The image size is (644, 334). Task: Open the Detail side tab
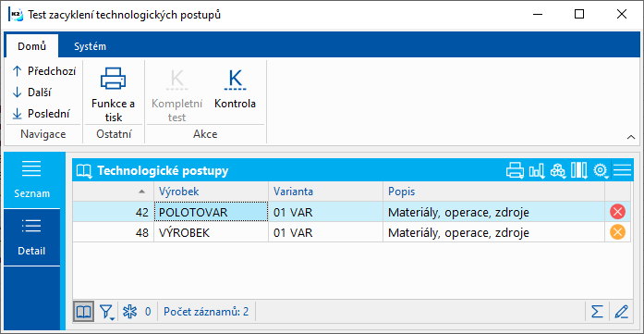coord(31,238)
